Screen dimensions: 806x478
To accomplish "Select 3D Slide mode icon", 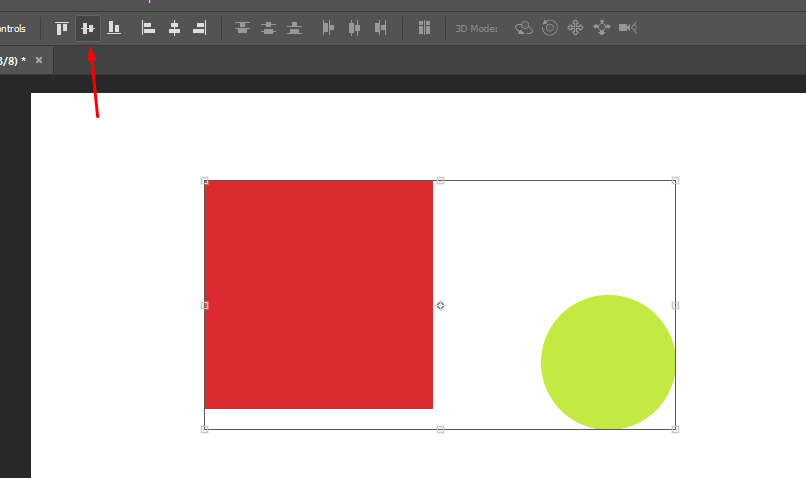I will pyautogui.click(x=601, y=28).
